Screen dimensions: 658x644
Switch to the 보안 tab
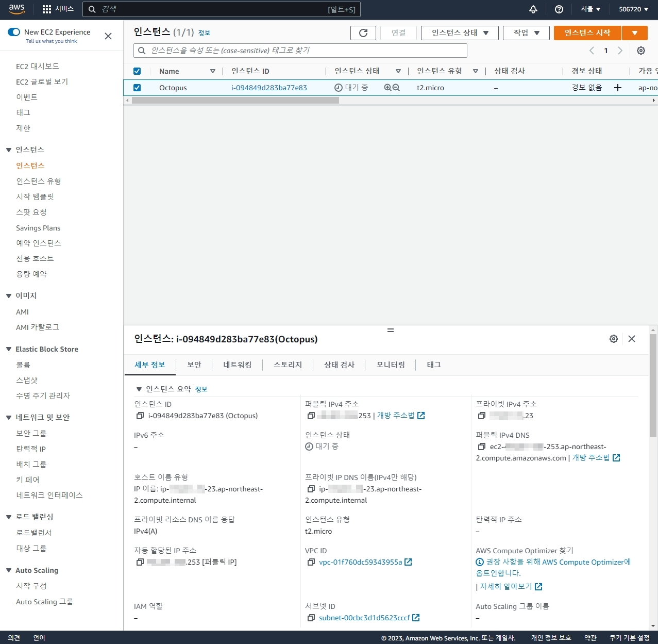(194, 365)
